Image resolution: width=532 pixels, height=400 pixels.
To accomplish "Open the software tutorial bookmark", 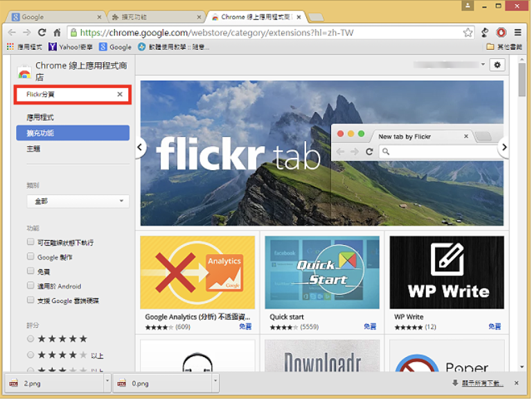I will 173,47.
